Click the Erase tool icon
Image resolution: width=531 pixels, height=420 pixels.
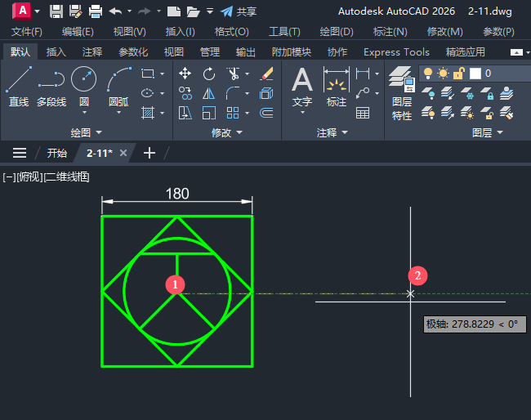click(266, 74)
